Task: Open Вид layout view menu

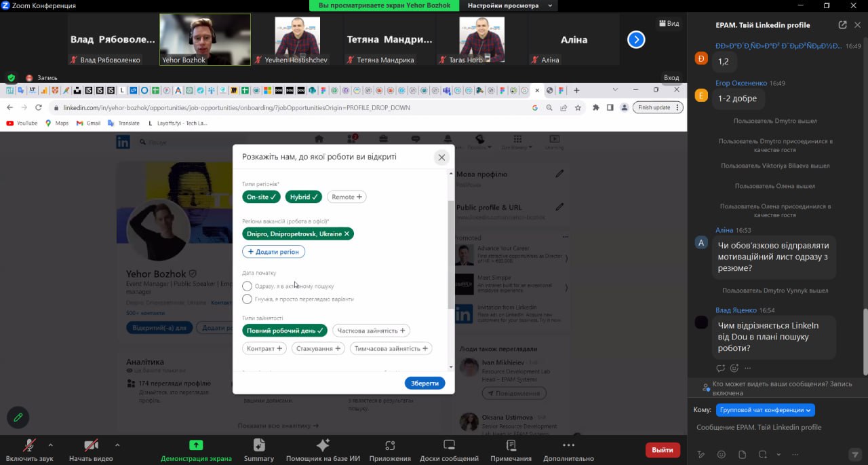Action: tap(669, 23)
